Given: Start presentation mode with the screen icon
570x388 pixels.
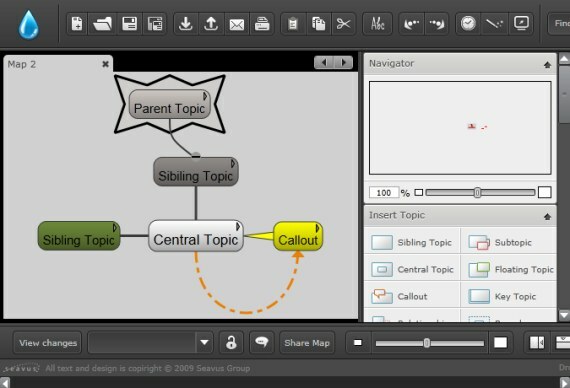Looking at the screenshot, I should point(521,24).
